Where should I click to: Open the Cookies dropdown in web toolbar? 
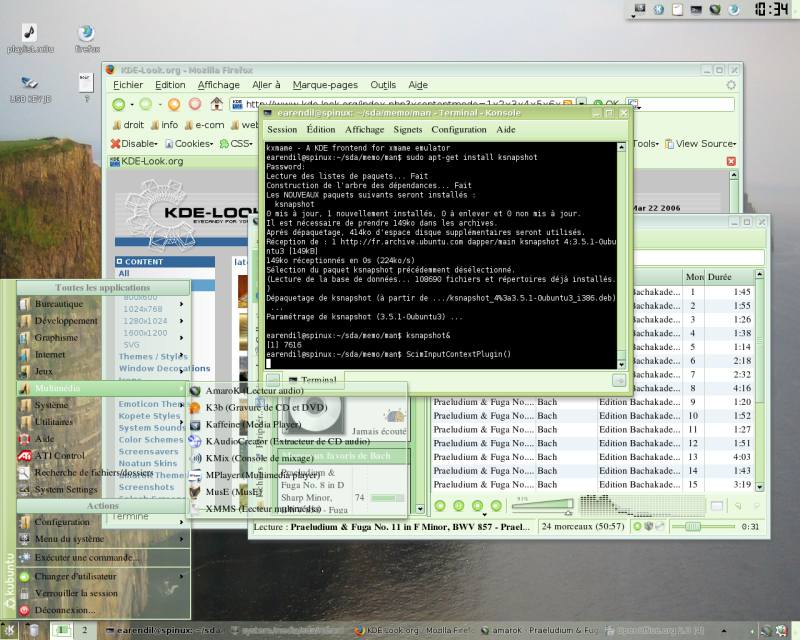[189, 144]
